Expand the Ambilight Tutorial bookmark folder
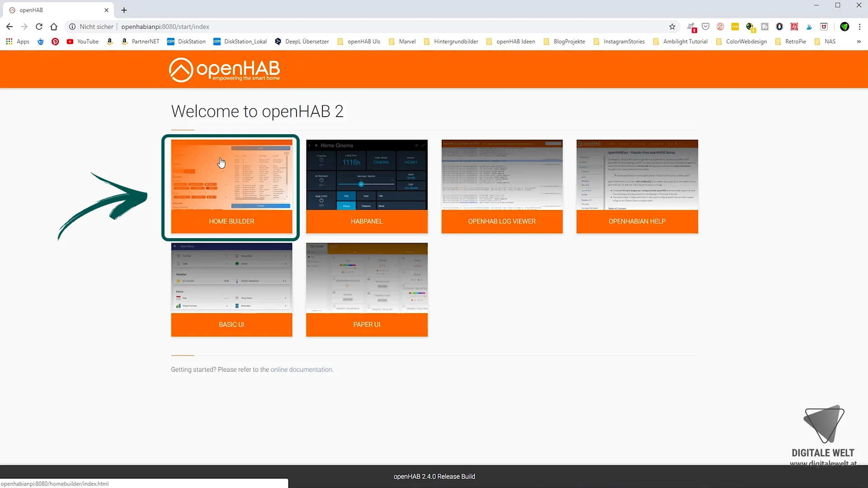The image size is (868, 488). [x=680, y=42]
